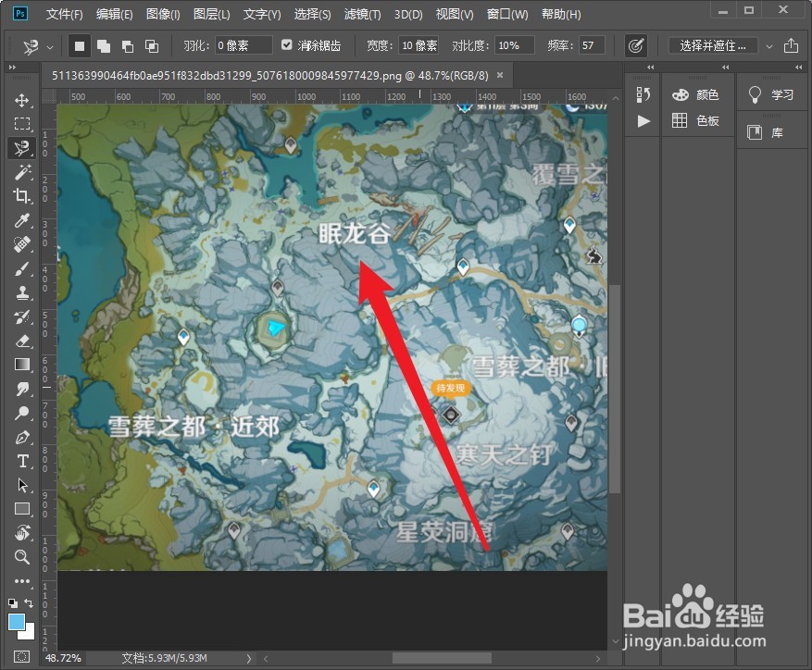The height and width of the screenshot is (670, 812).
Task: Select the Clone Stamp tool
Action: [x=21, y=293]
